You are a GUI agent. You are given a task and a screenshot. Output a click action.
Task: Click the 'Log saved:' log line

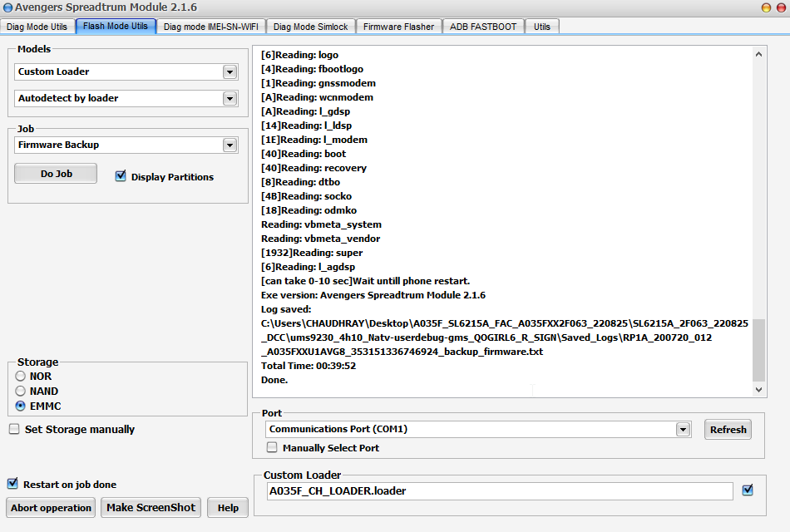(286, 309)
